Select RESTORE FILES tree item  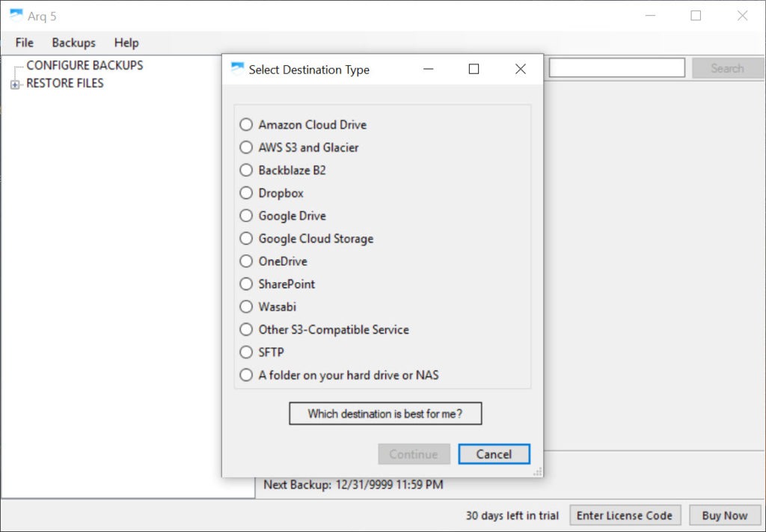(65, 84)
